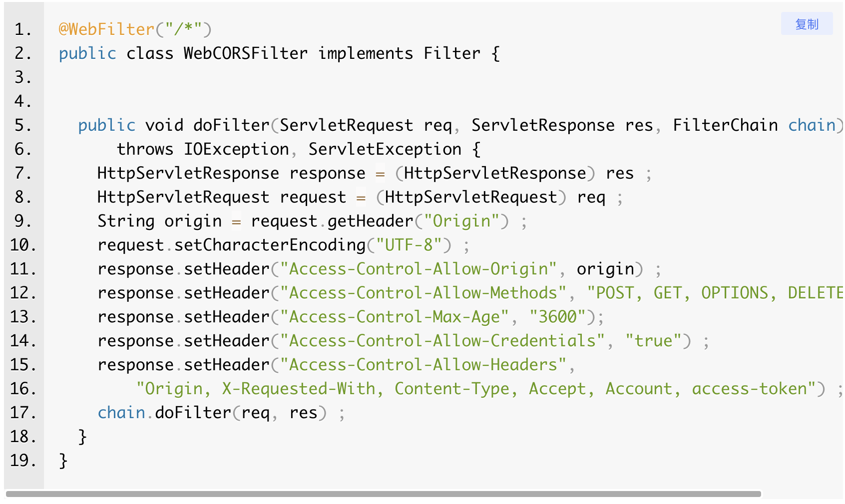Click the chain keyword on line 17
Viewport: 845px width, 504px height.
121,413
